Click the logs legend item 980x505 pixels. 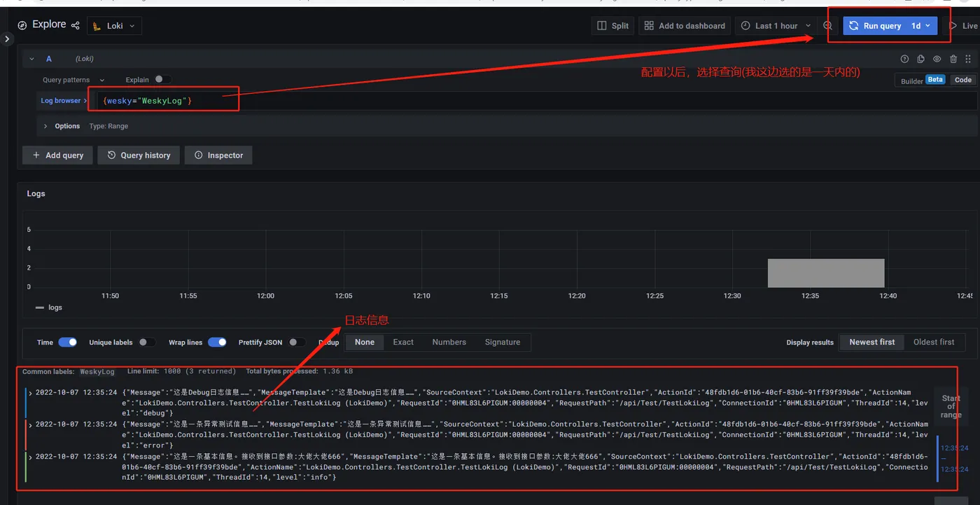[x=49, y=307]
